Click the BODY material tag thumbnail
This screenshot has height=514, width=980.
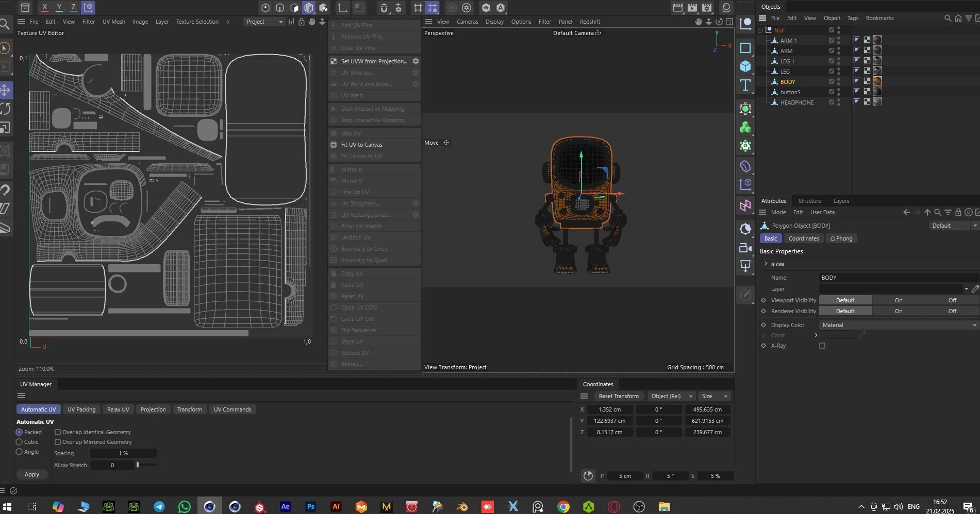click(877, 81)
